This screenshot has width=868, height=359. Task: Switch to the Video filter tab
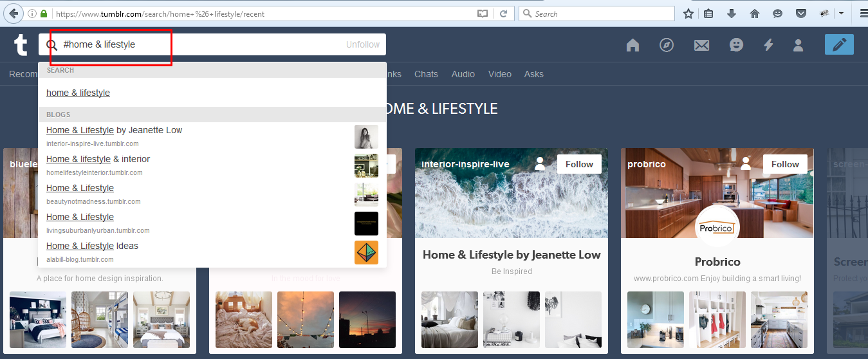pyautogui.click(x=500, y=74)
